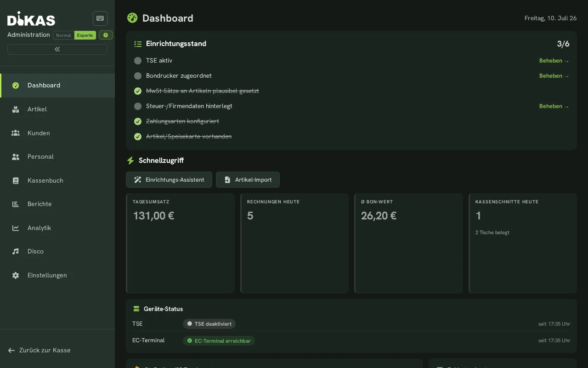
Task: Click the Analytik chart icon
Action: click(x=16, y=228)
